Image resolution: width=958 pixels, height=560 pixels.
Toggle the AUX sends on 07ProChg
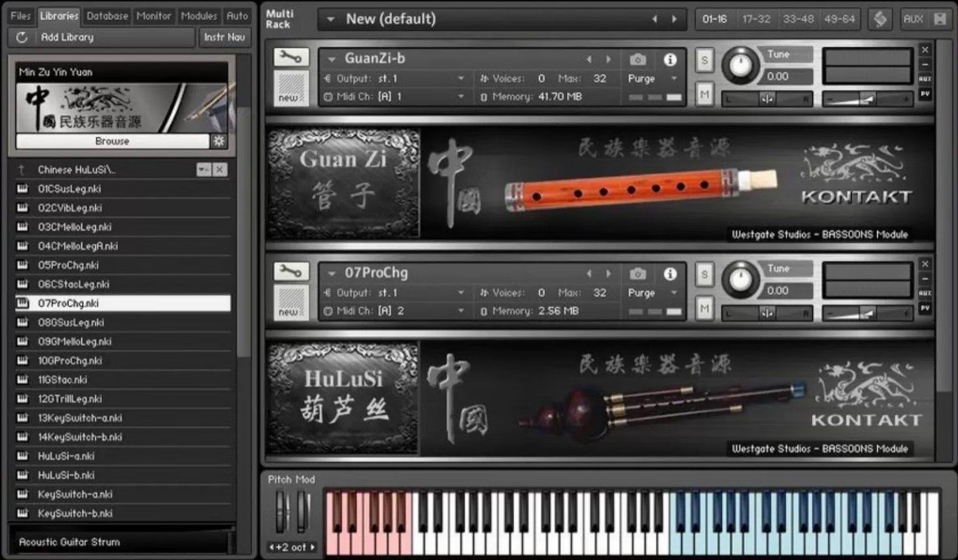925,293
